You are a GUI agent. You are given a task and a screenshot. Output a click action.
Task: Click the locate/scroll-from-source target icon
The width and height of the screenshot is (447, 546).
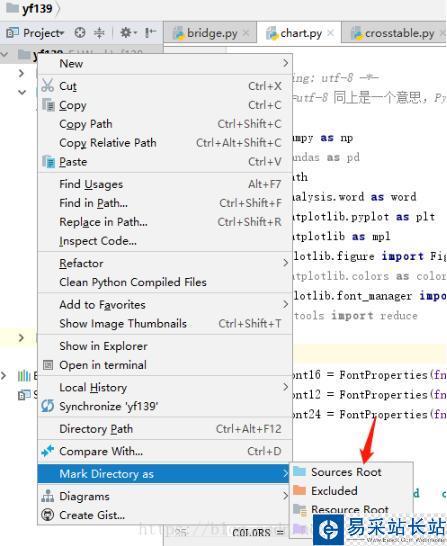(80, 33)
